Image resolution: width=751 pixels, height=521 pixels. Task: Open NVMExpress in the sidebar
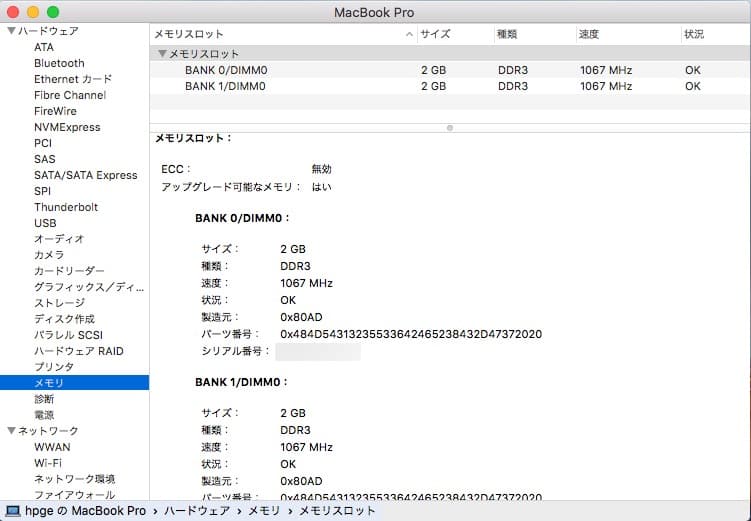[67, 127]
